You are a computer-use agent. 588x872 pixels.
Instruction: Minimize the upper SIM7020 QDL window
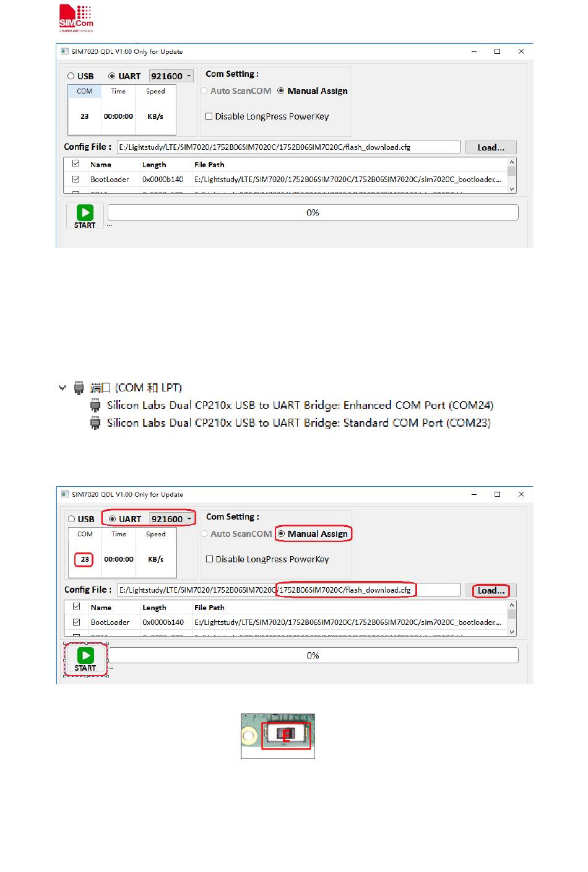tap(474, 51)
